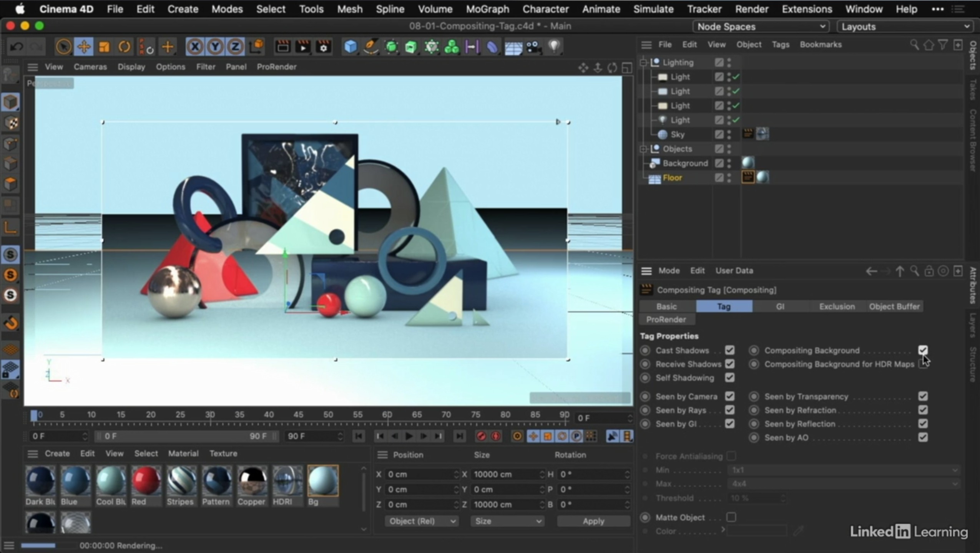Enable the Matte Object checkbox
Image resolution: width=980 pixels, height=553 pixels.
coord(731,517)
